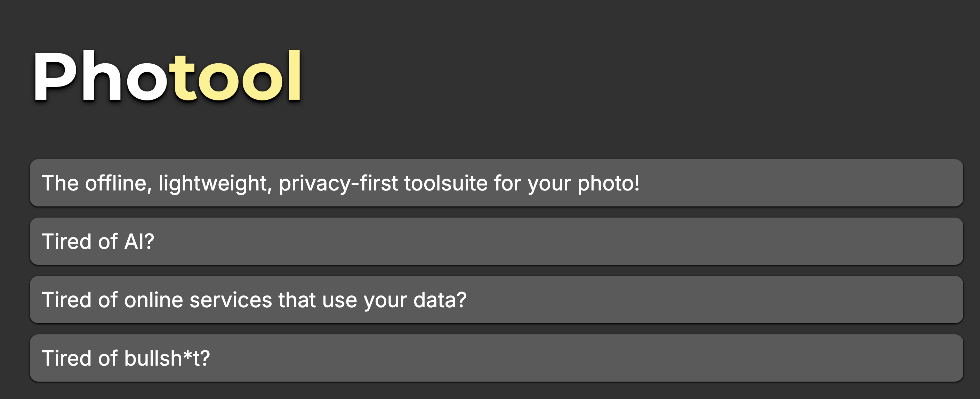
Task: Click the word 'bullsh*t?' in last card
Action: click(x=167, y=358)
